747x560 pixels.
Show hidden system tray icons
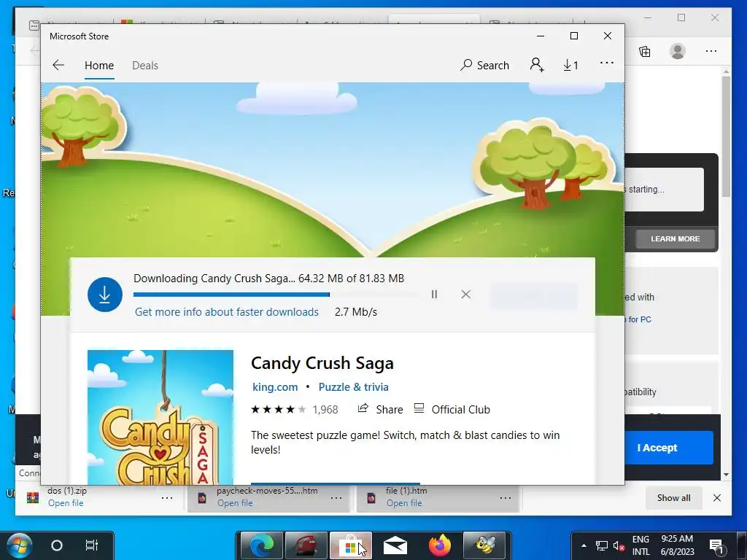pos(584,545)
